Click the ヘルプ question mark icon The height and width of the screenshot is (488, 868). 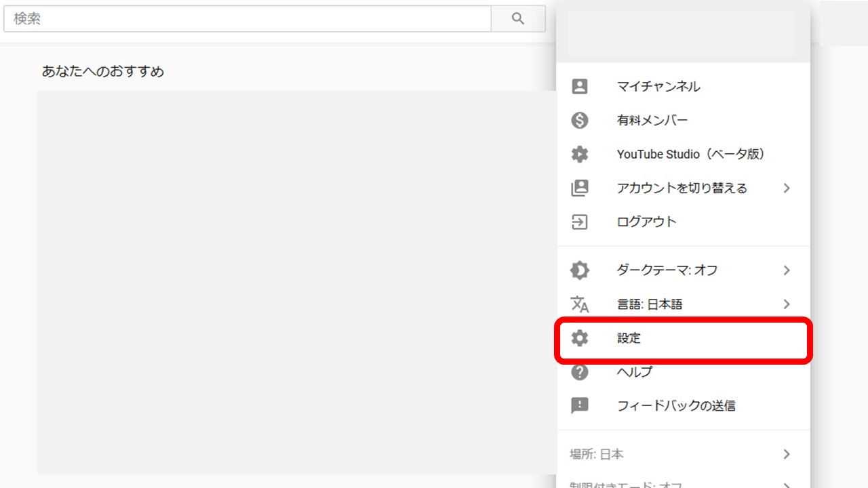coord(580,372)
